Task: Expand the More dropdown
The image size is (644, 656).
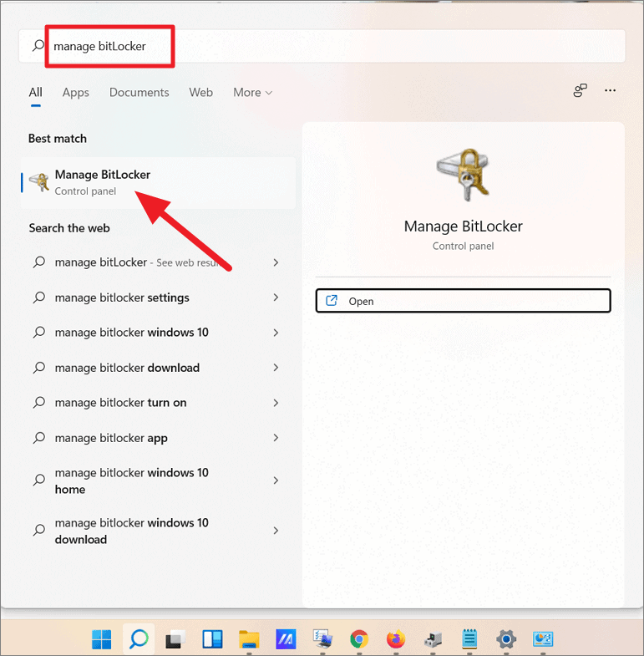Action: point(252,93)
